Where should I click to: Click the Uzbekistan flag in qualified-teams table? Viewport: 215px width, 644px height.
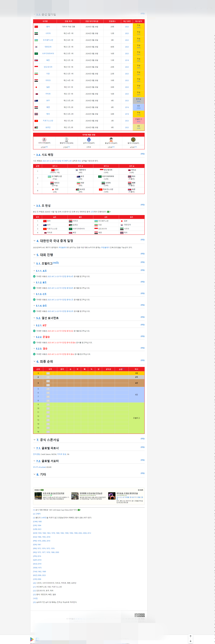point(36,40)
